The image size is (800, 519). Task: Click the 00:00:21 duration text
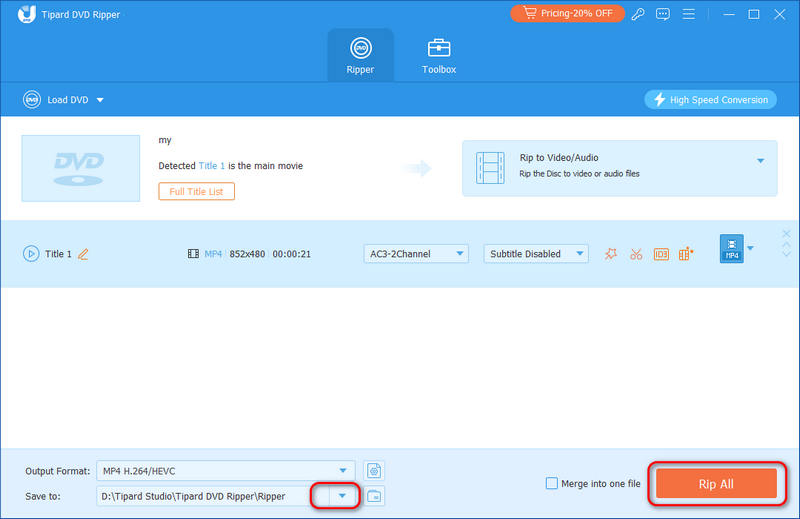coord(291,254)
